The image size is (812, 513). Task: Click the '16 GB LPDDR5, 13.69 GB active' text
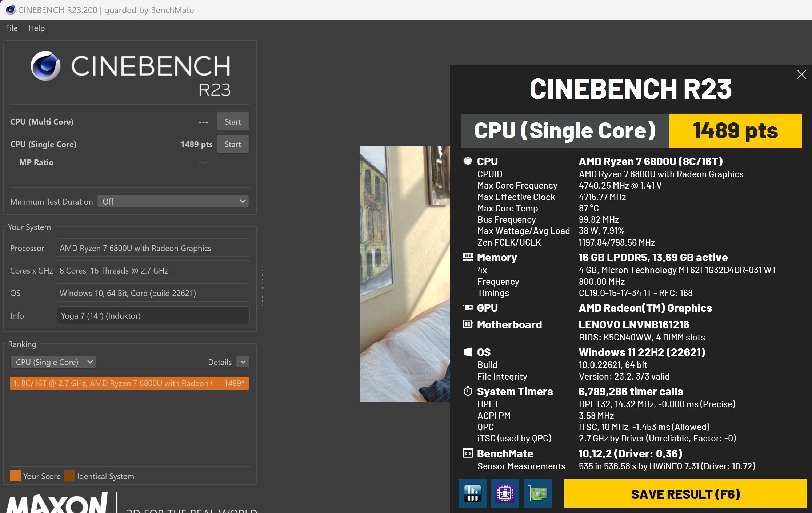[653, 257]
